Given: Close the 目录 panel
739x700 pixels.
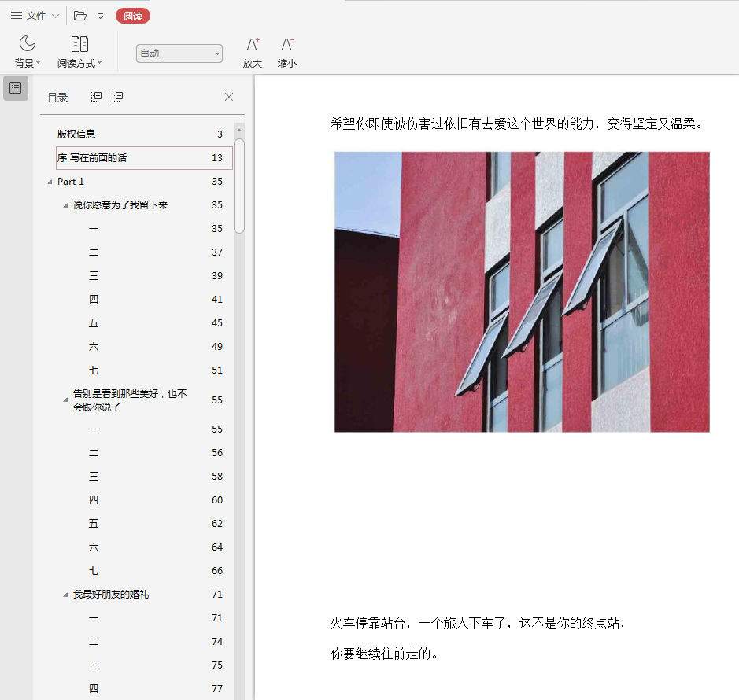Looking at the screenshot, I should click(x=229, y=97).
